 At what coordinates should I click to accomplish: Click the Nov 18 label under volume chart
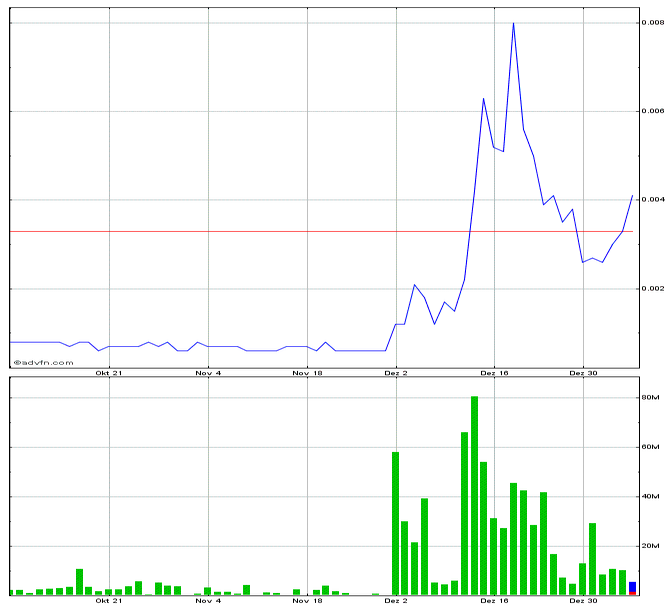pos(307,601)
